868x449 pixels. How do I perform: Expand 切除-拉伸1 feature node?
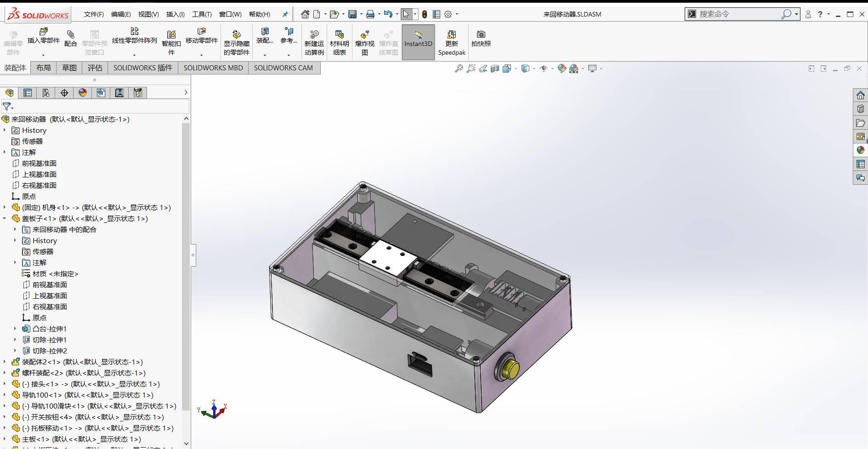(x=15, y=340)
